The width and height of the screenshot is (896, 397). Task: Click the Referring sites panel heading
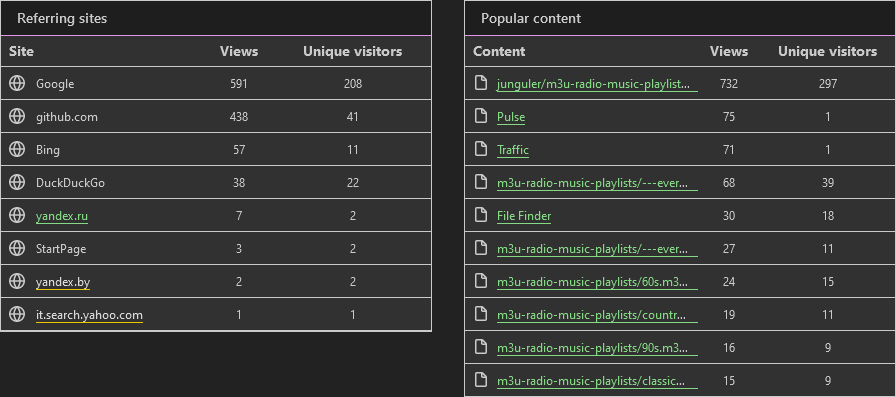[x=62, y=18]
